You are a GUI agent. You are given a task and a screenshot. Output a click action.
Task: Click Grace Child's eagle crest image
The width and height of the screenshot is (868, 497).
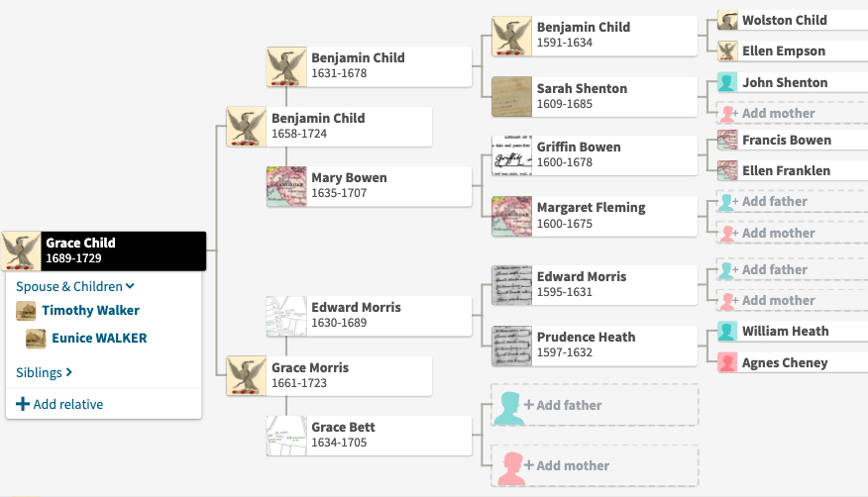(21, 251)
